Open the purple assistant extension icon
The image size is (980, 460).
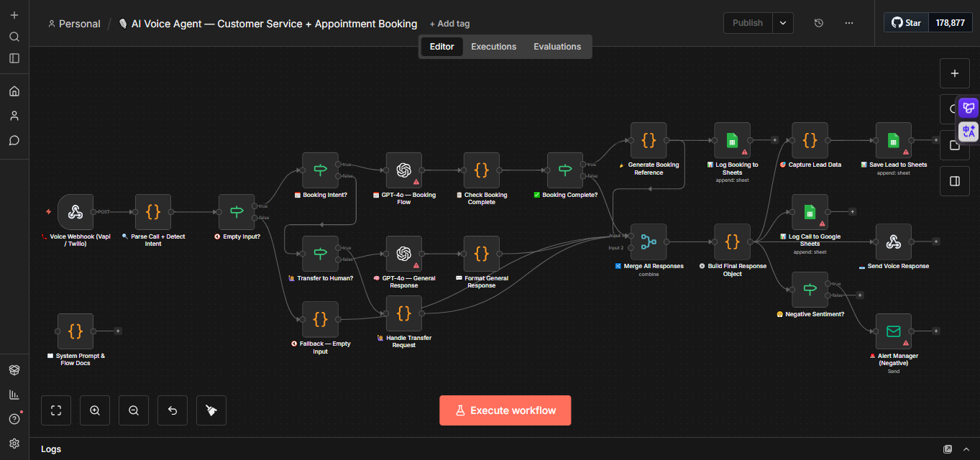[968, 109]
